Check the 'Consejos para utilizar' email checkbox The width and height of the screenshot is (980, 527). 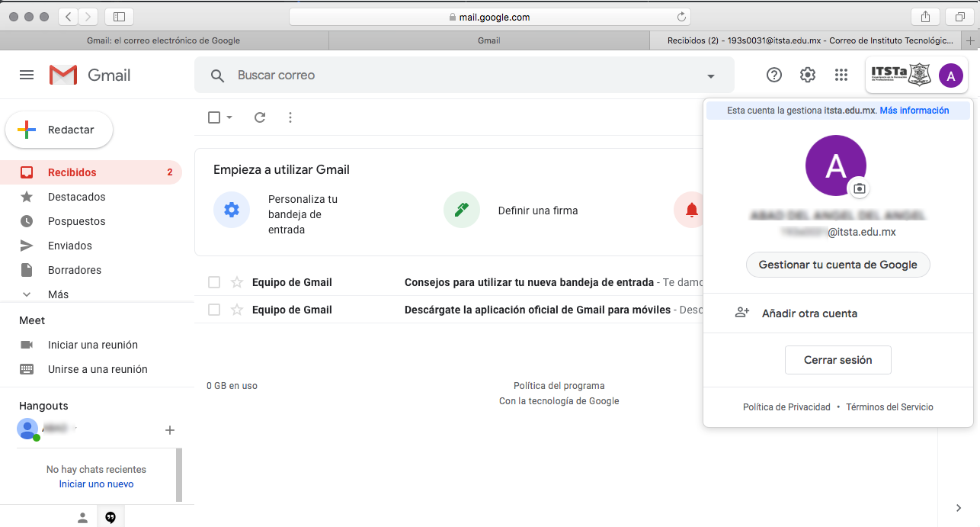[x=214, y=282]
